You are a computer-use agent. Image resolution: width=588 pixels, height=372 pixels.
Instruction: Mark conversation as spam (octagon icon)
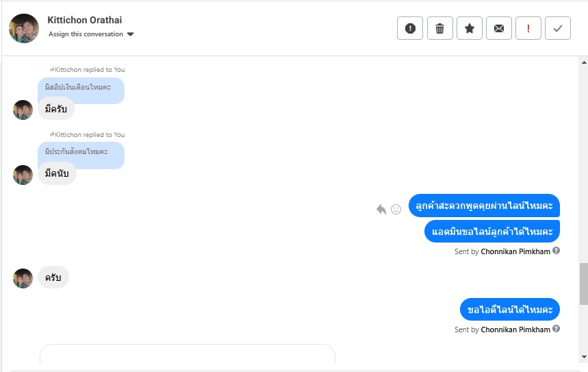point(410,28)
